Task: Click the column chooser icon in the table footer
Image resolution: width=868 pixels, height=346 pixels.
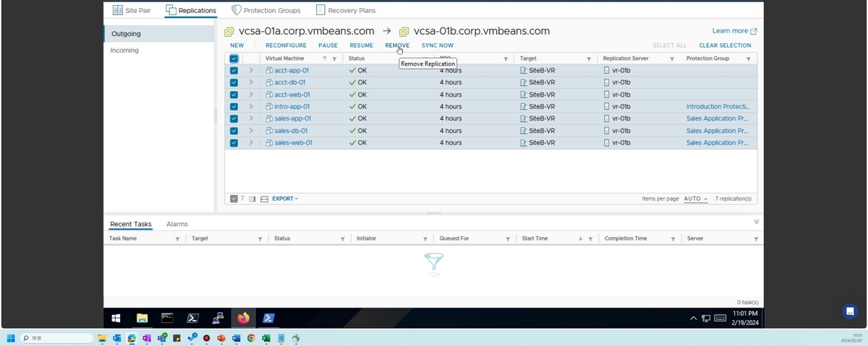Action: pyautogui.click(x=252, y=199)
